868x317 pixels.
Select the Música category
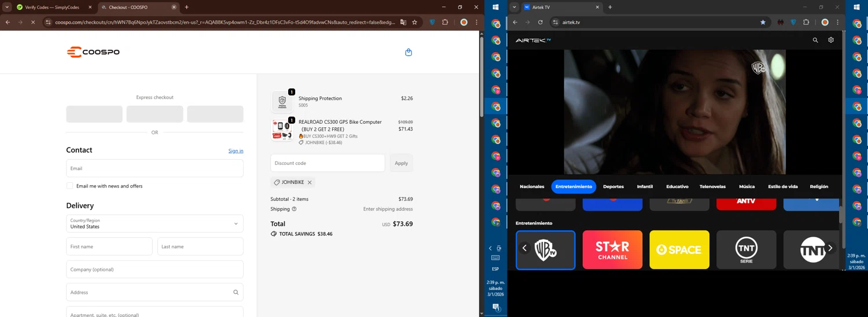746,187
